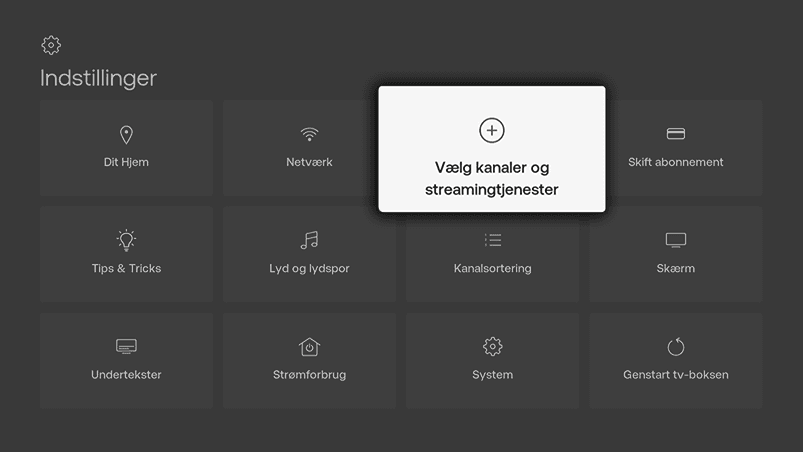The height and width of the screenshot is (452, 803).
Task: Select the gear icon in System tile
Action: pyautogui.click(x=493, y=347)
